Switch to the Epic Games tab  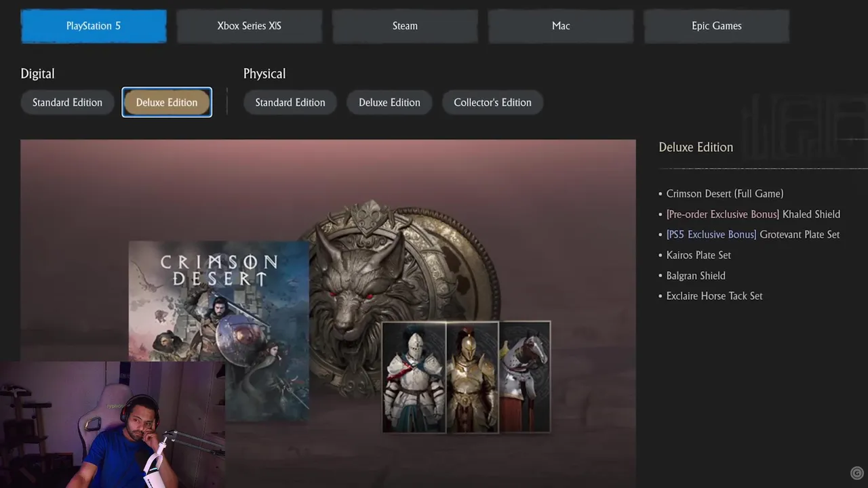click(x=717, y=26)
